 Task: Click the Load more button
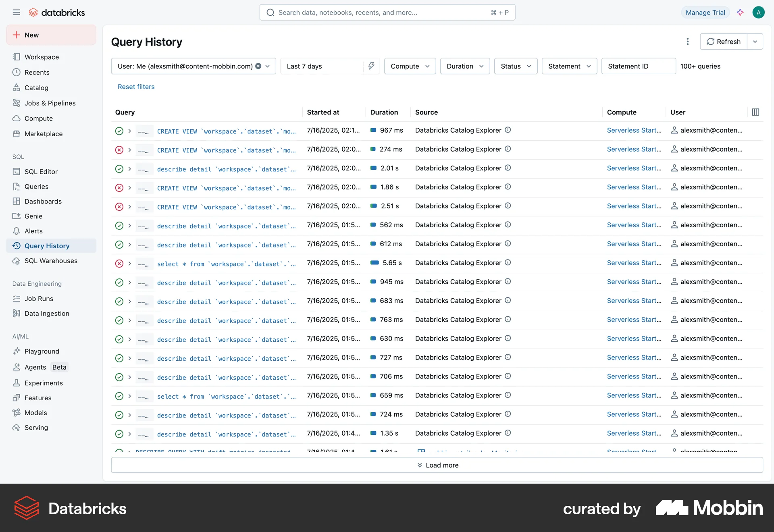tap(437, 465)
